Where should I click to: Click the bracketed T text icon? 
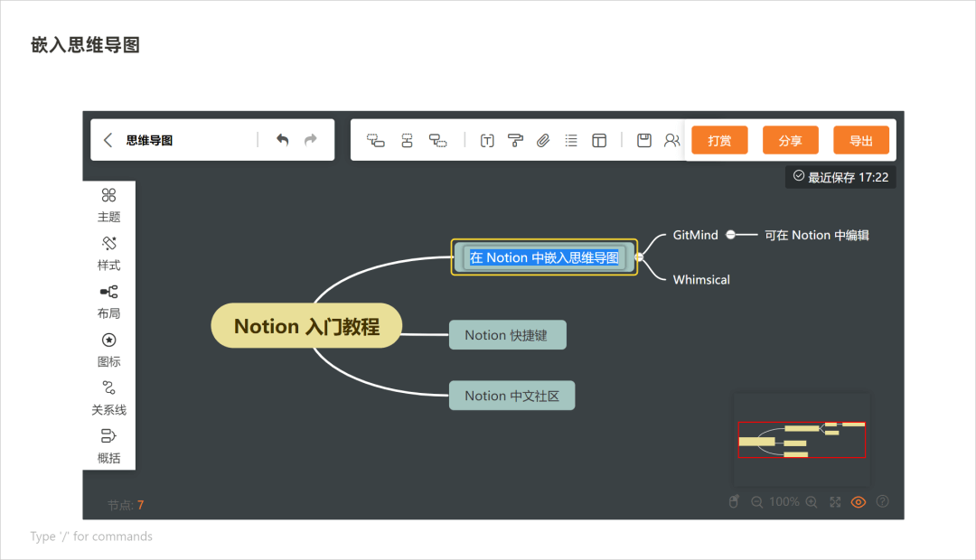(487, 141)
